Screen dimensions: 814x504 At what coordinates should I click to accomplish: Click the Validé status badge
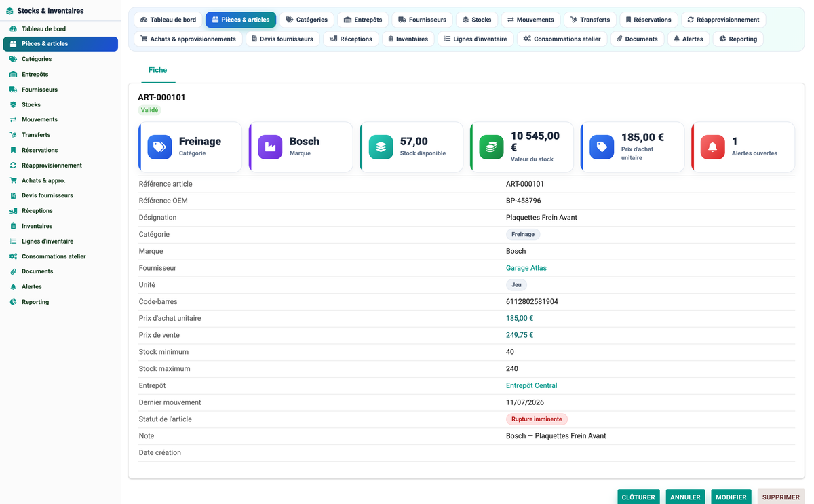pyautogui.click(x=150, y=110)
